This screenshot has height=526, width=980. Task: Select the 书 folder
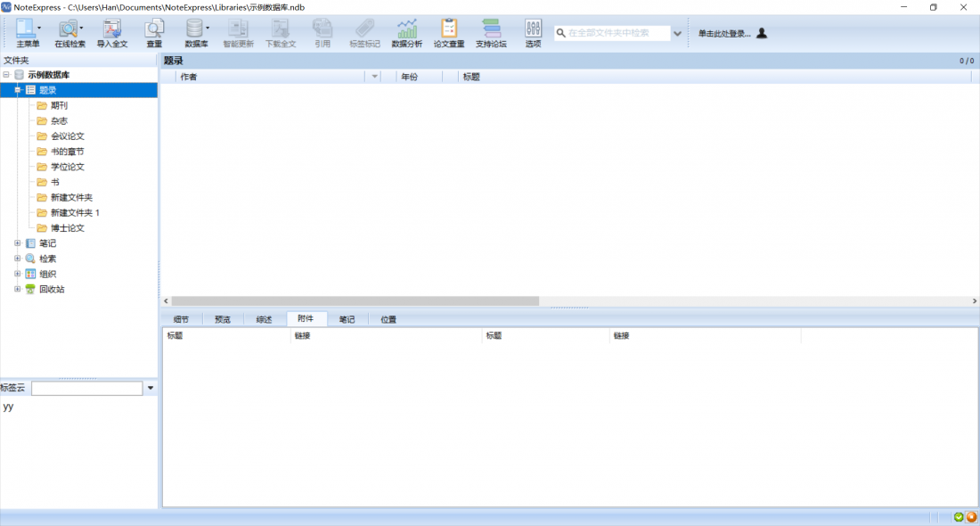click(x=55, y=182)
